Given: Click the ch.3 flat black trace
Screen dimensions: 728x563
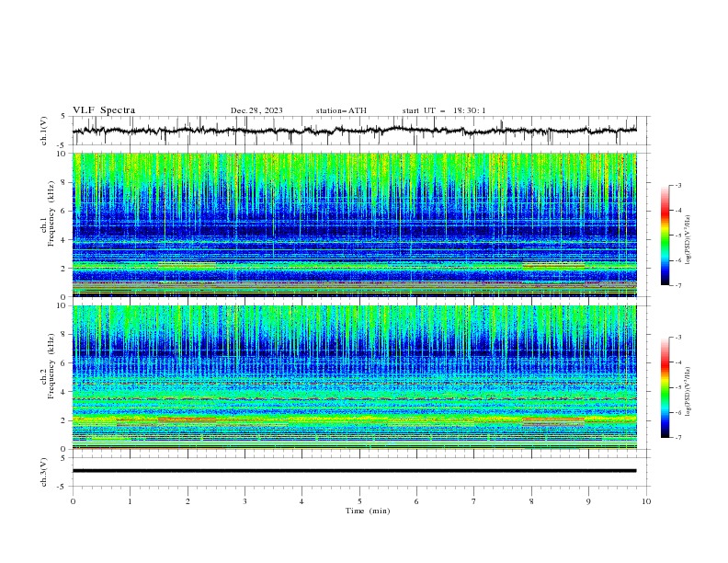Looking at the screenshot, I should click(x=354, y=471).
